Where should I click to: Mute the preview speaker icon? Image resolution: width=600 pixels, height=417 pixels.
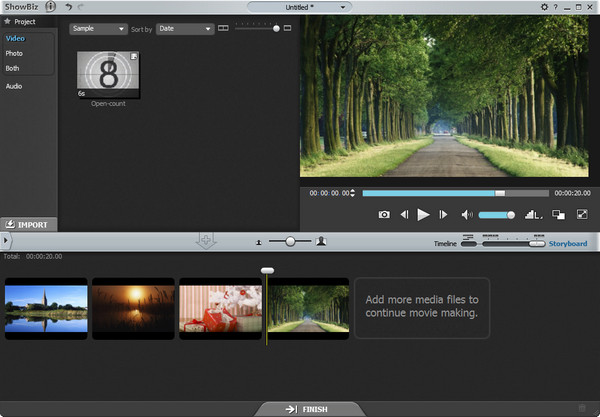point(466,214)
